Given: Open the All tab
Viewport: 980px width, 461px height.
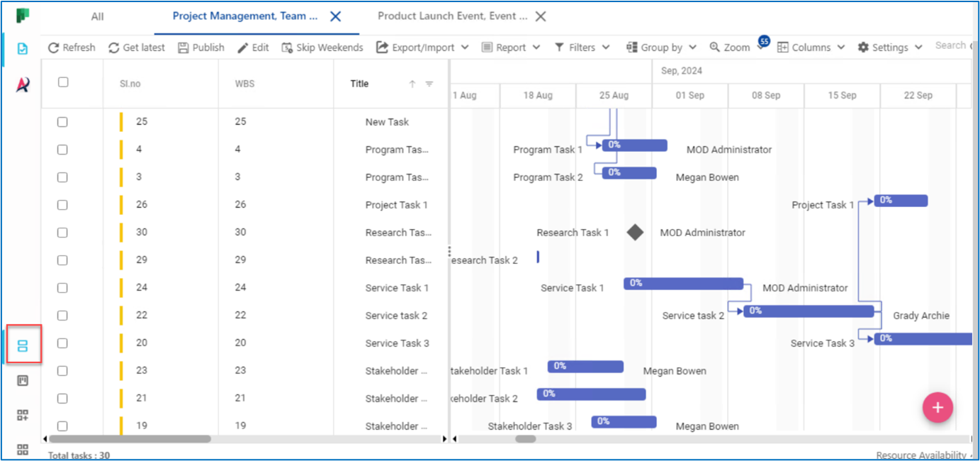Looking at the screenshot, I should pyautogui.click(x=97, y=16).
